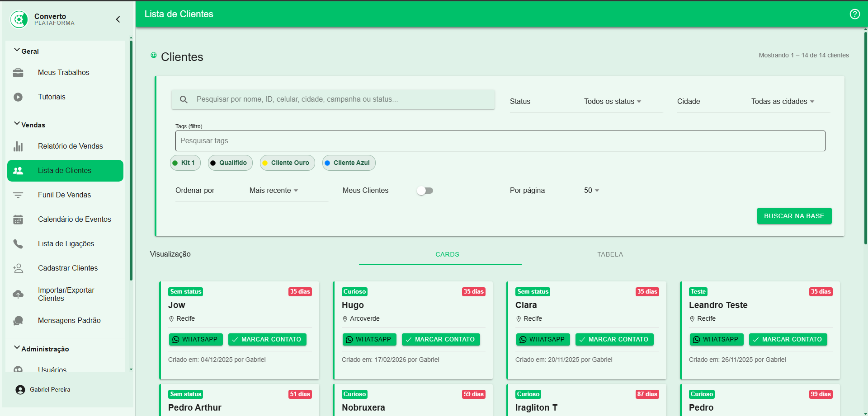Click the Importar/Exportar cloud upload icon

click(x=18, y=294)
